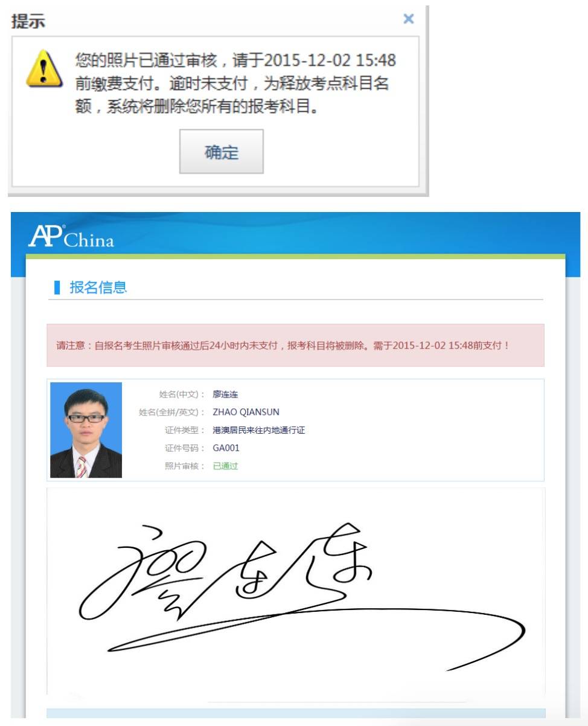Open the candidate ID photo thumbnail
The height and width of the screenshot is (726, 588).
(86, 430)
